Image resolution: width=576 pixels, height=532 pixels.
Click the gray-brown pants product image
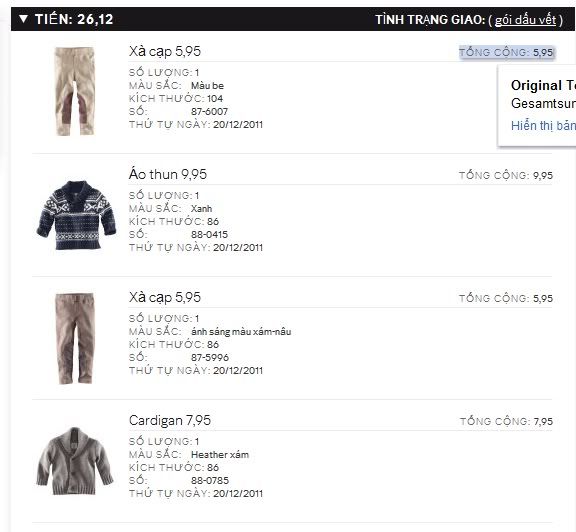[75, 338]
